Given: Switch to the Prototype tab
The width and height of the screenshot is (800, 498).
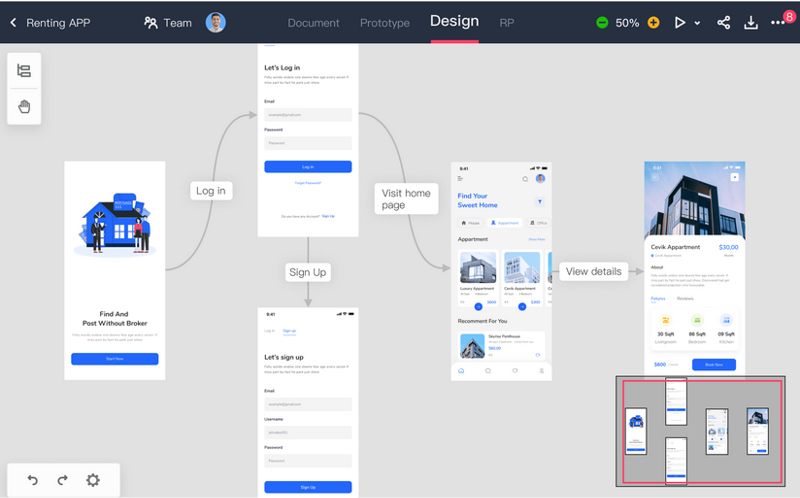Looking at the screenshot, I should click(x=385, y=23).
